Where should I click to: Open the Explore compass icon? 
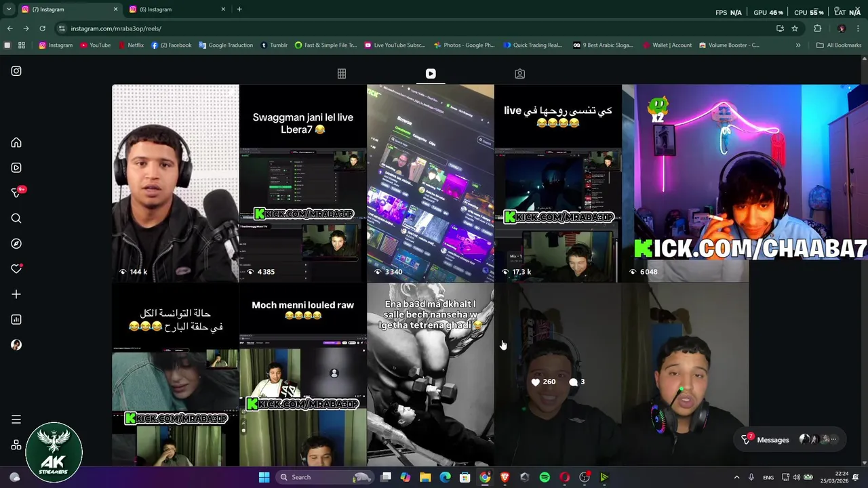16,244
